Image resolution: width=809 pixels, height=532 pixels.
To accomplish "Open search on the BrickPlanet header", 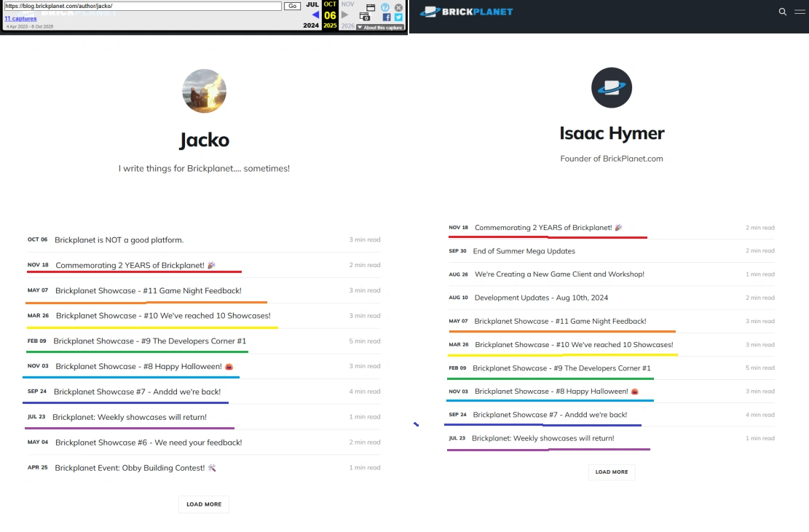I will coord(783,12).
